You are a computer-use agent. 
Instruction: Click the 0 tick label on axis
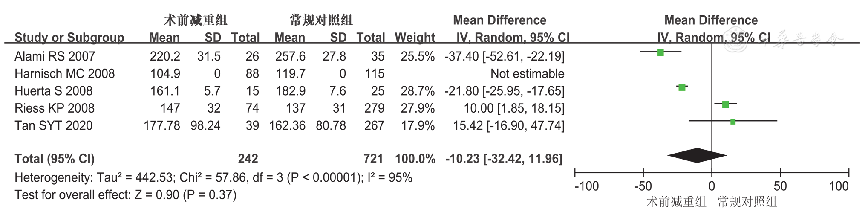(712, 186)
